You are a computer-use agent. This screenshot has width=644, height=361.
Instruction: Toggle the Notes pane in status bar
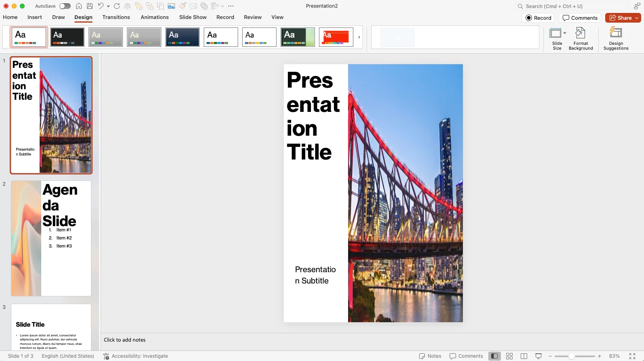[x=430, y=356]
